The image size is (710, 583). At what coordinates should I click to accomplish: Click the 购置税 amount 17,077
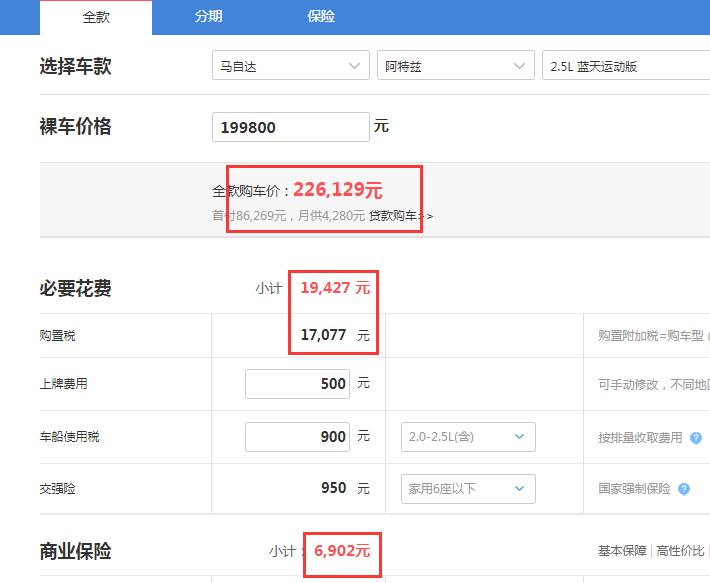tap(323, 335)
